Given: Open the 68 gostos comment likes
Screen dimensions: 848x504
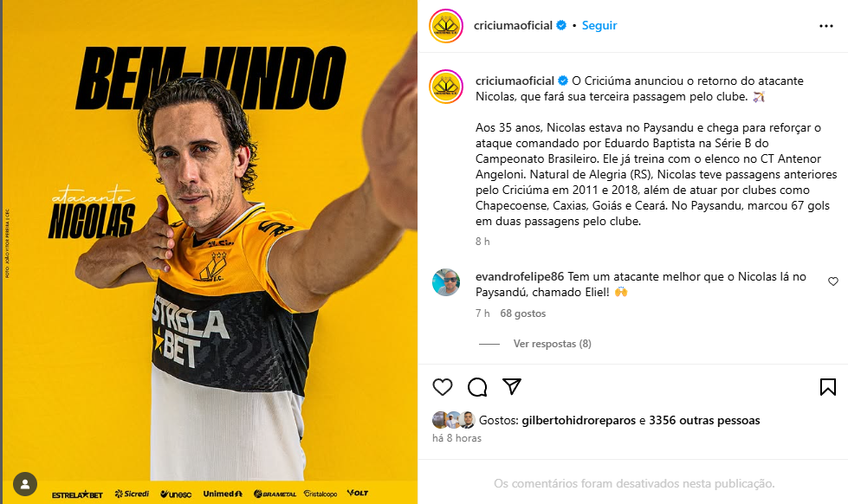Looking at the screenshot, I should (x=523, y=313).
